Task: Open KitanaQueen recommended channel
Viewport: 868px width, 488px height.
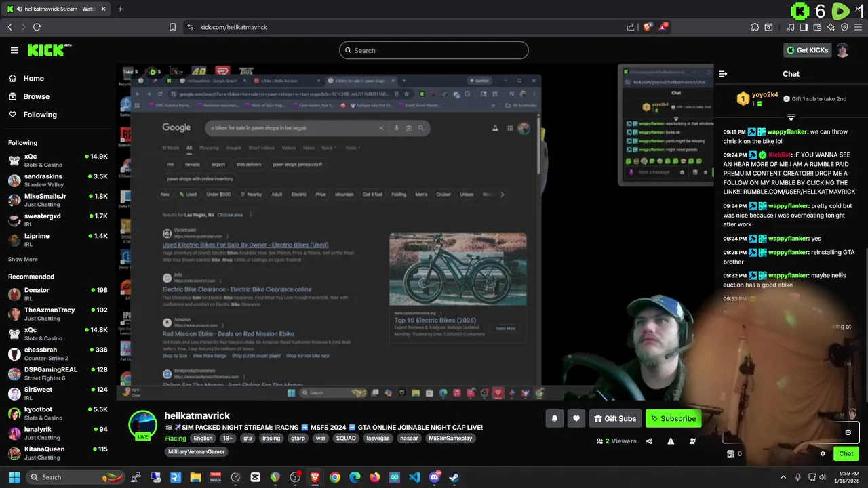Action: 58,453
